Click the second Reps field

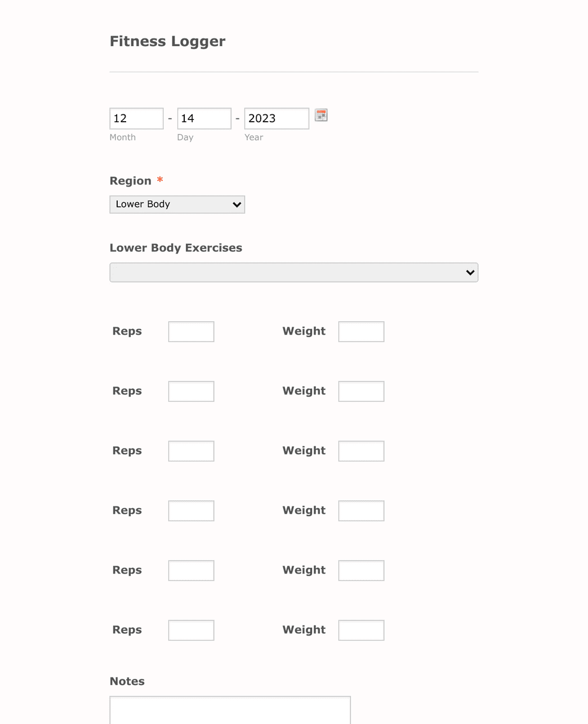pyautogui.click(x=191, y=391)
